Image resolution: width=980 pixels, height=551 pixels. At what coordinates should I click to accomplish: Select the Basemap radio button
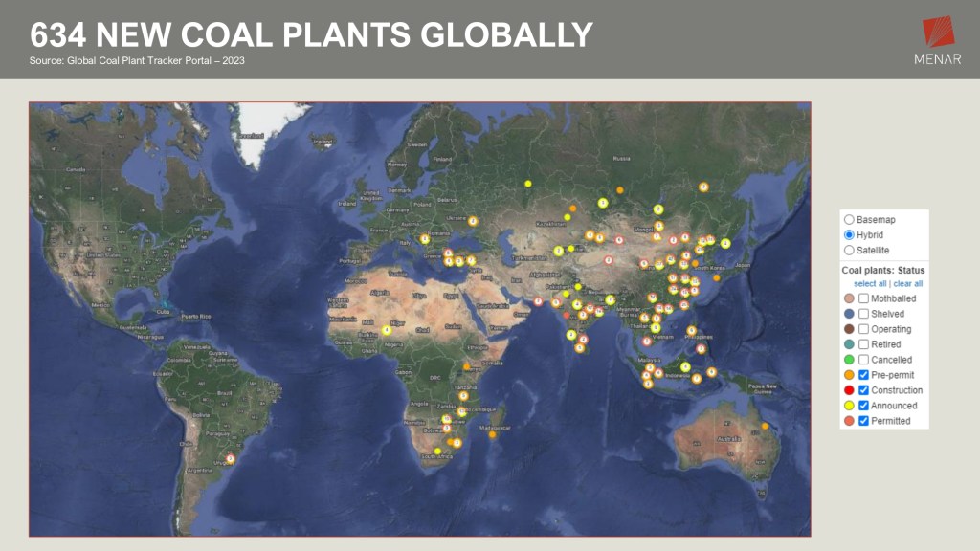pos(848,219)
